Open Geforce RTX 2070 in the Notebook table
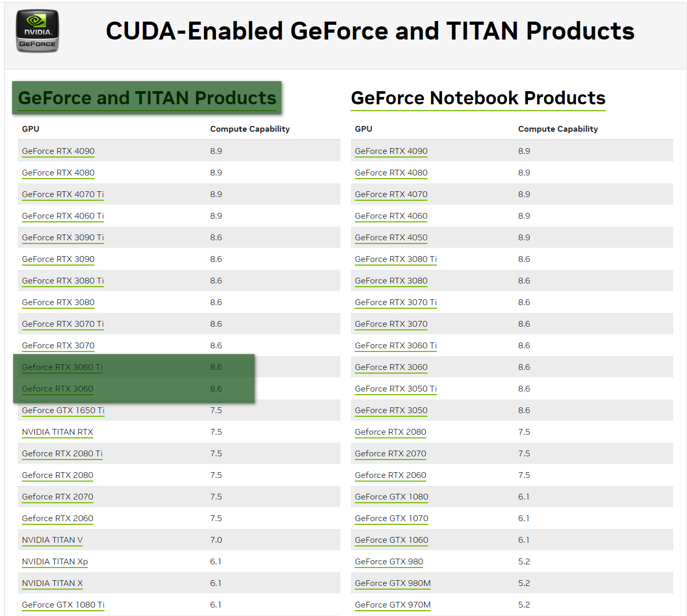The image size is (687, 616). pyautogui.click(x=390, y=454)
